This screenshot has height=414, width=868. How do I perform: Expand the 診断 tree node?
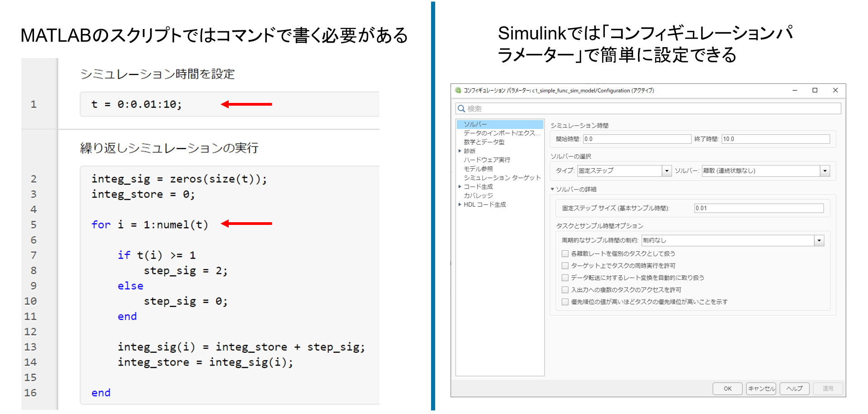pos(460,151)
